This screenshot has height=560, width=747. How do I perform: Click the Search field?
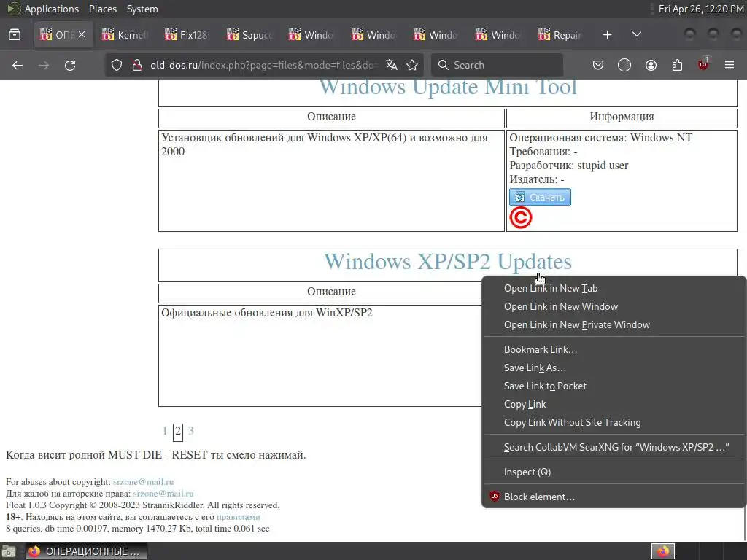pos(497,65)
